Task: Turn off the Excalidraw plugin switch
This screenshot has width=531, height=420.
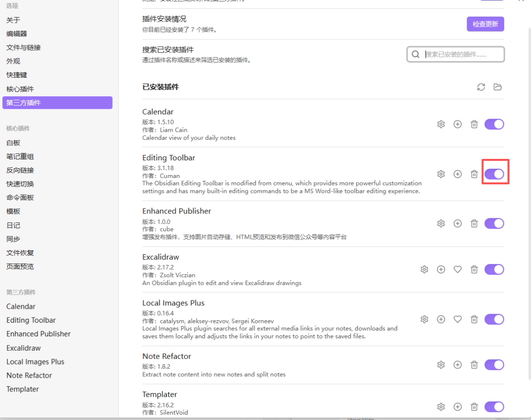Action: point(494,270)
